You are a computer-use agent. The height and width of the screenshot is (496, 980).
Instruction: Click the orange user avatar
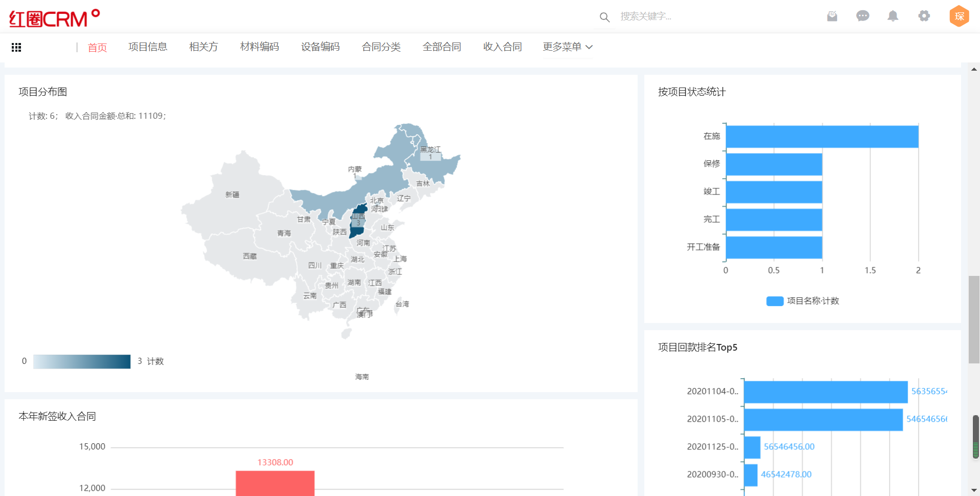[x=959, y=16]
